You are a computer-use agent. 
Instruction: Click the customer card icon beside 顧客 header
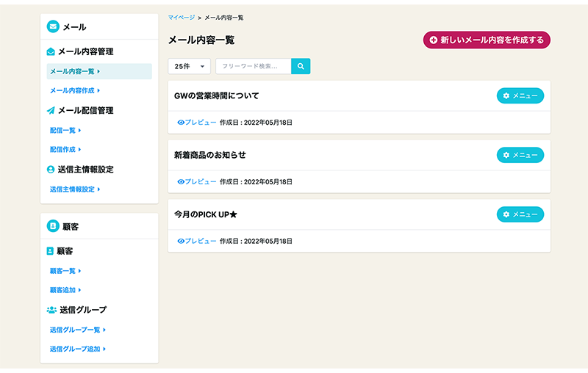[x=53, y=226]
